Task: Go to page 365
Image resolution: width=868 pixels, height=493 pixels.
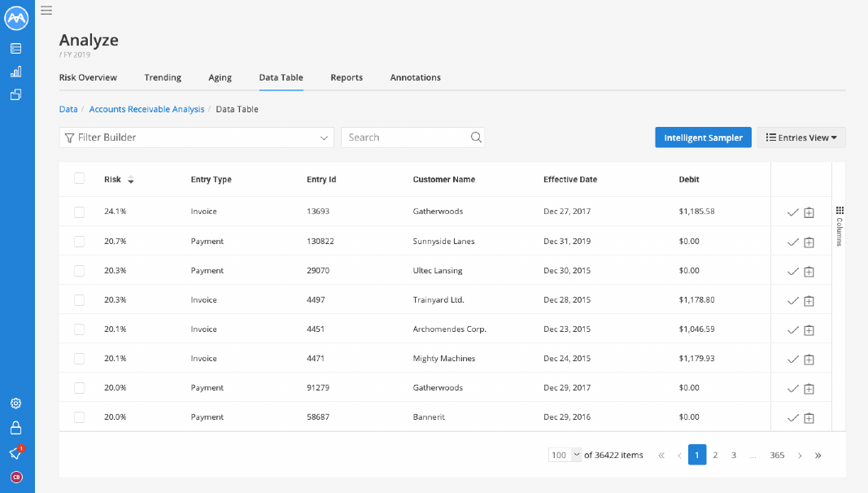Action: [x=777, y=455]
